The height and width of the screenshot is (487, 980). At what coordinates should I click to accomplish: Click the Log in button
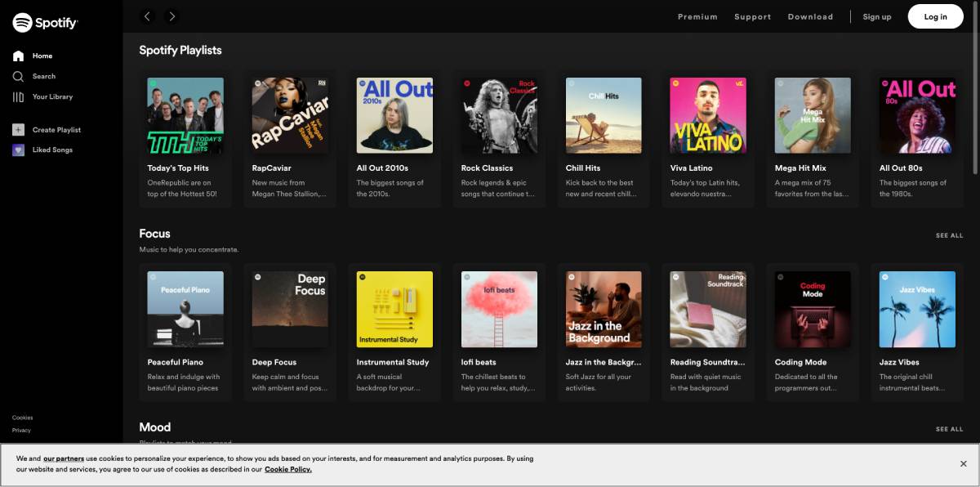[x=936, y=16]
